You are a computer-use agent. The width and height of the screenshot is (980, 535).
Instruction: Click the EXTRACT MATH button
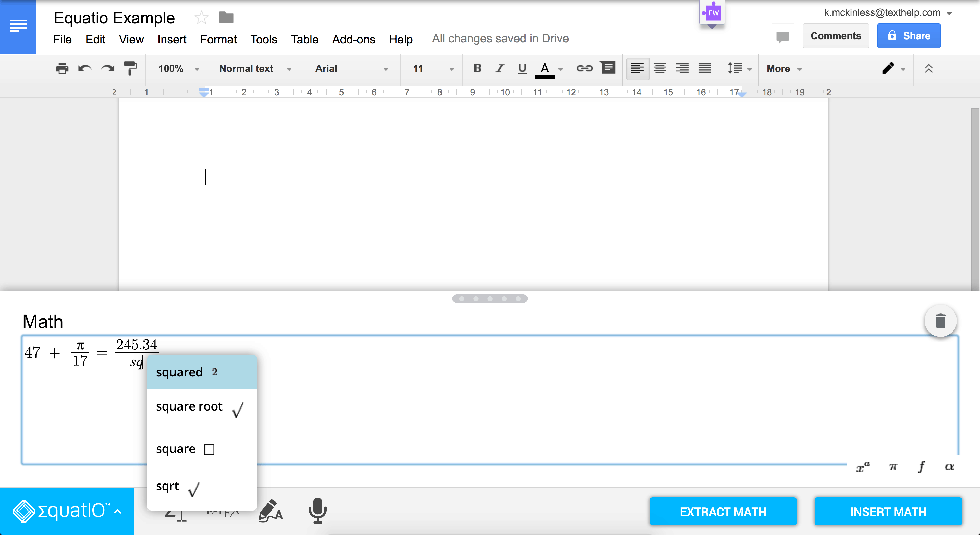click(x=723, y=512)
